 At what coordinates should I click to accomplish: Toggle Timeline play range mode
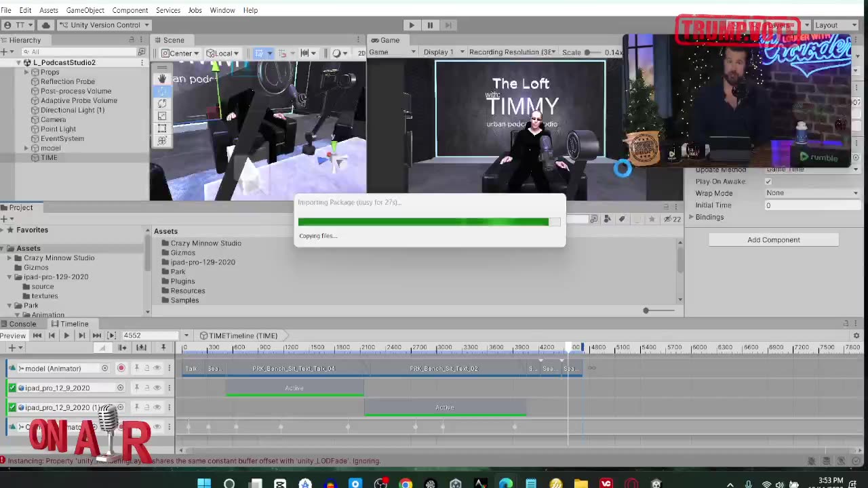112,335
